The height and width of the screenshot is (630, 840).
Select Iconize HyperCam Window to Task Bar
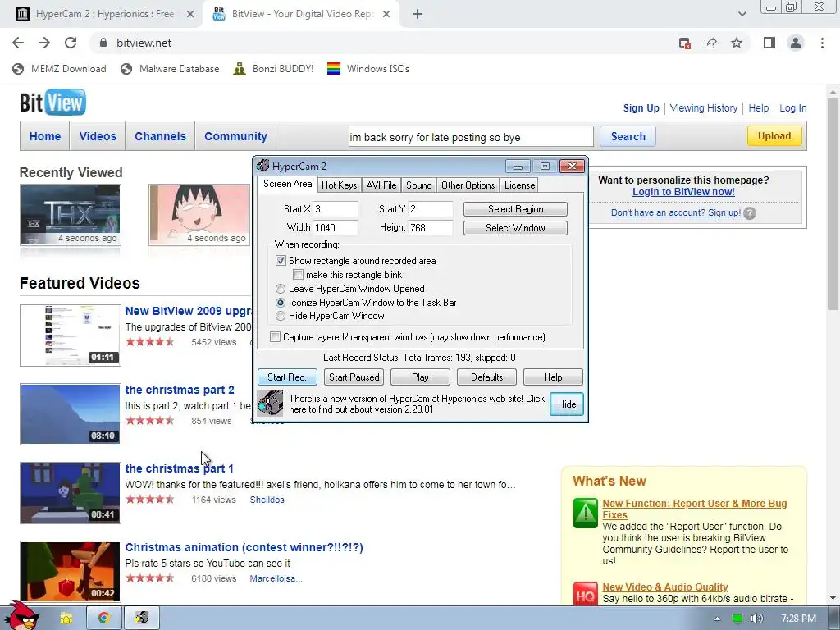tap(281, 303)
